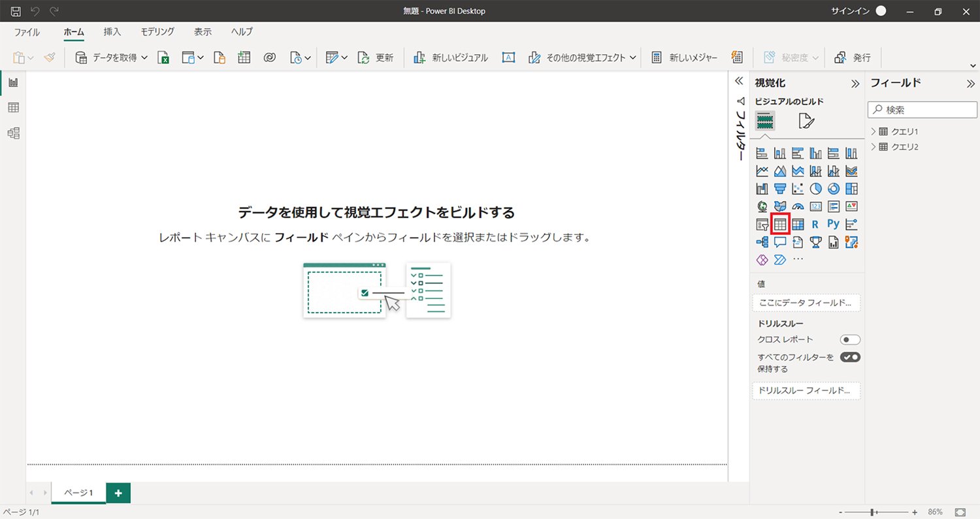Create a quick measure with lightning icon

tap(737, 57)
